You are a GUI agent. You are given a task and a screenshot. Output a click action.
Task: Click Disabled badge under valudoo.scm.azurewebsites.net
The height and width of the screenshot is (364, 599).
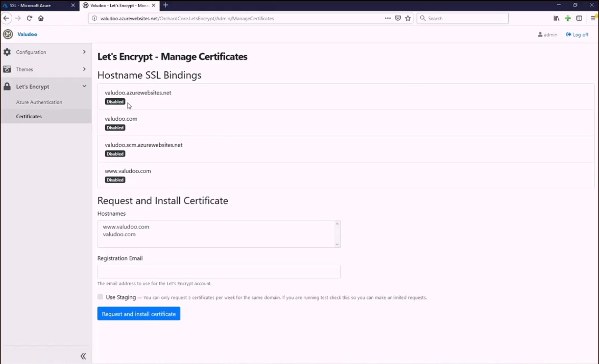(x=115, y=154)
